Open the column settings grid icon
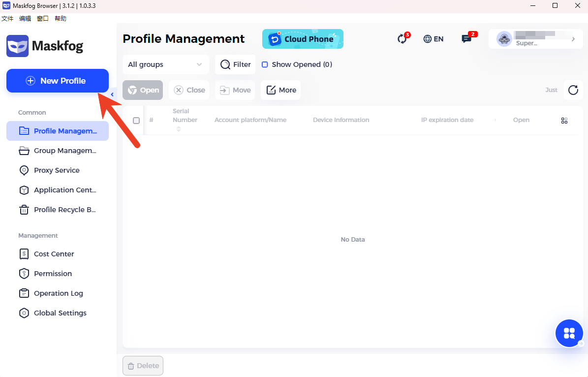Viewport: 588px width, 377px height. tap(564, 121)
